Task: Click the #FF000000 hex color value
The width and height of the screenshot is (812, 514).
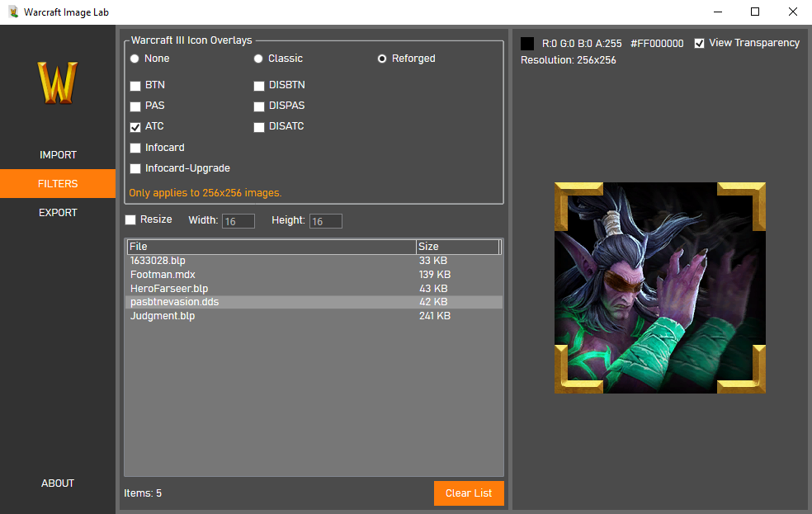Action: coord(657,44)
